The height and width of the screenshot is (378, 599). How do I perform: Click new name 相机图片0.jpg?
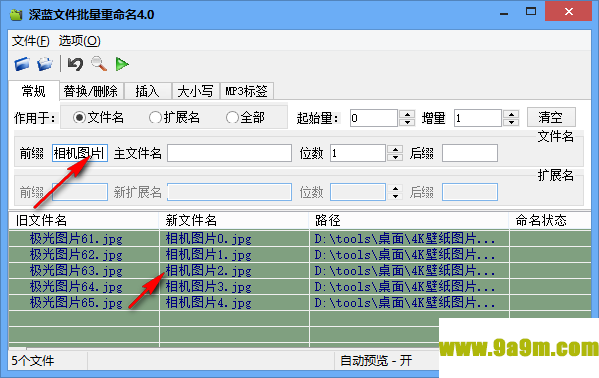209,239
